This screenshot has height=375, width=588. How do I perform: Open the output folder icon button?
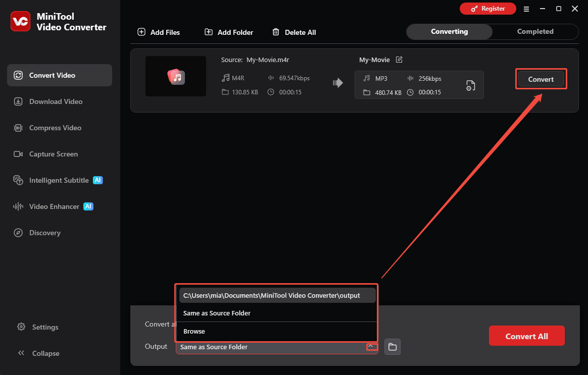coord(392,347)
